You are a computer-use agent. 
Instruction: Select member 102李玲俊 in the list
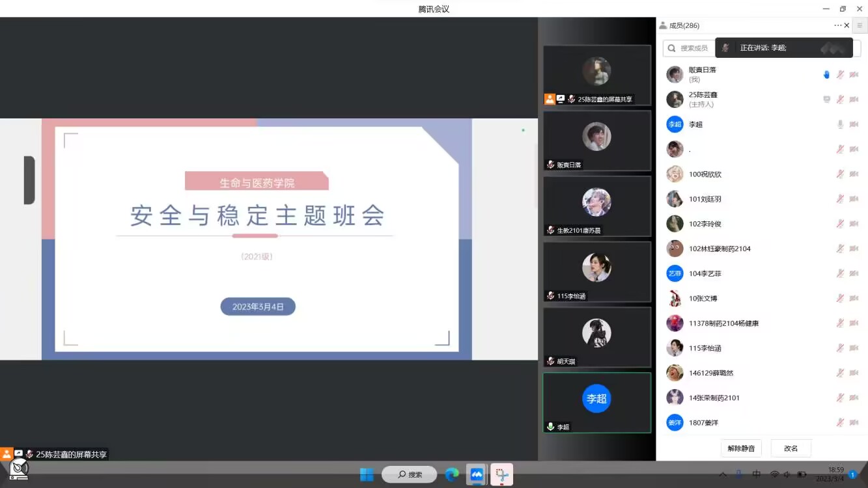coord(705,224)
